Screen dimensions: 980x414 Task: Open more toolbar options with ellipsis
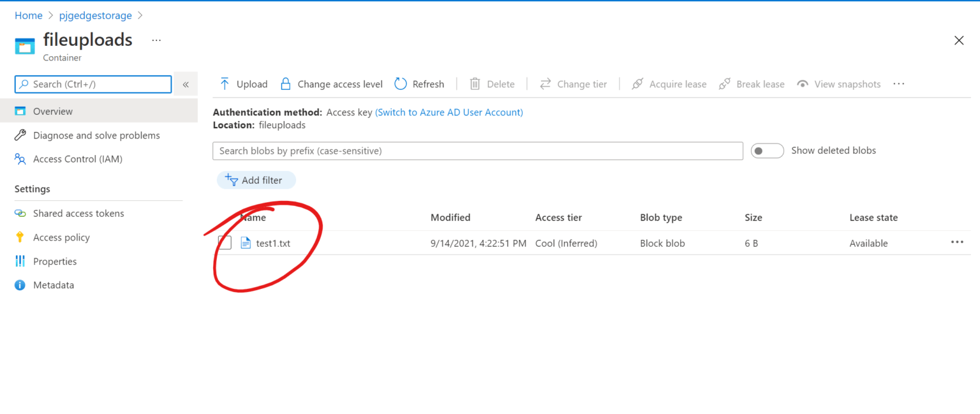tap(898, 84)
